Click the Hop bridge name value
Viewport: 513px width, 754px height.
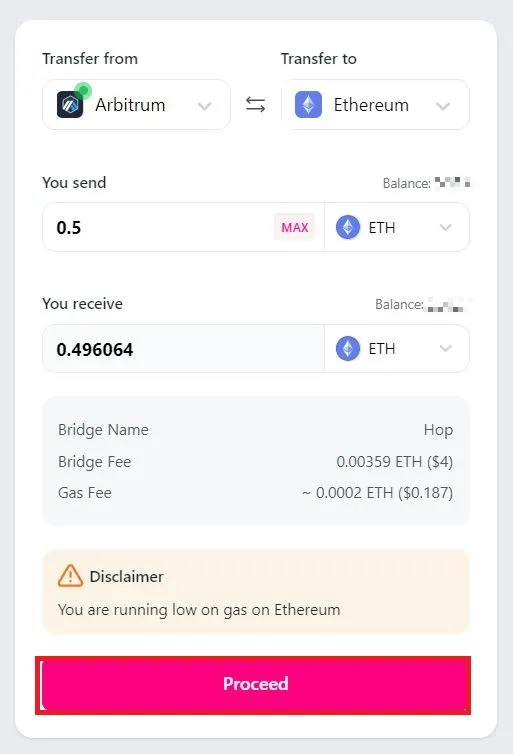point(438,429)
